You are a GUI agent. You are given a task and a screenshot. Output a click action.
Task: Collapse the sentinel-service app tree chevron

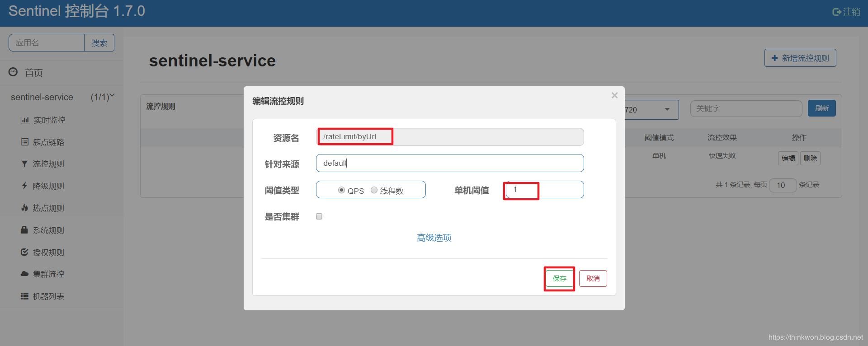coord(112,96)
